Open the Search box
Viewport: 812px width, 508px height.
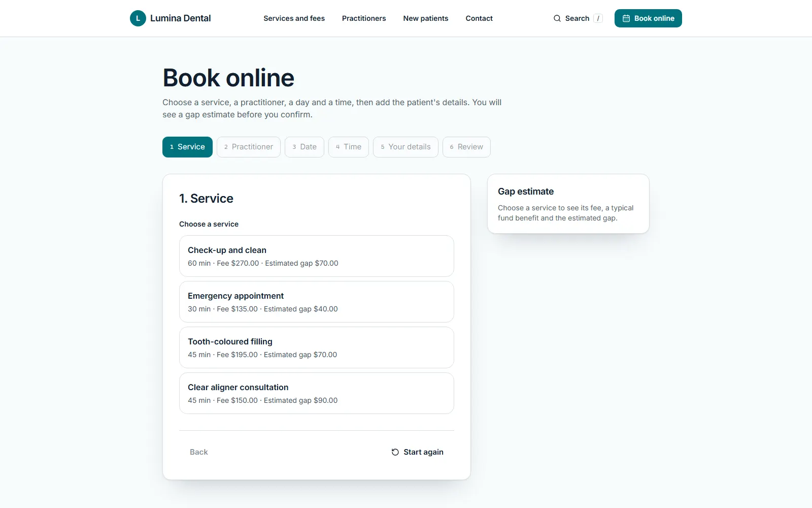pos(578,18)
